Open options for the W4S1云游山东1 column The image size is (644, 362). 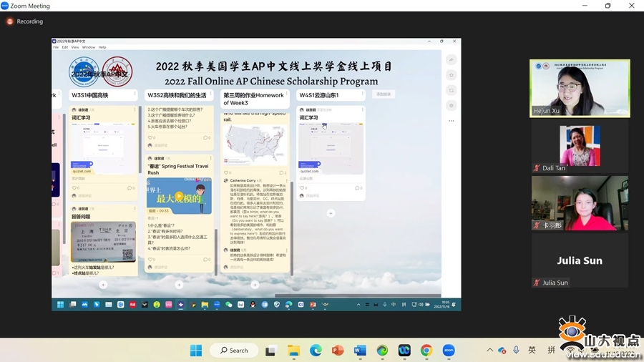tap(362, 94)
